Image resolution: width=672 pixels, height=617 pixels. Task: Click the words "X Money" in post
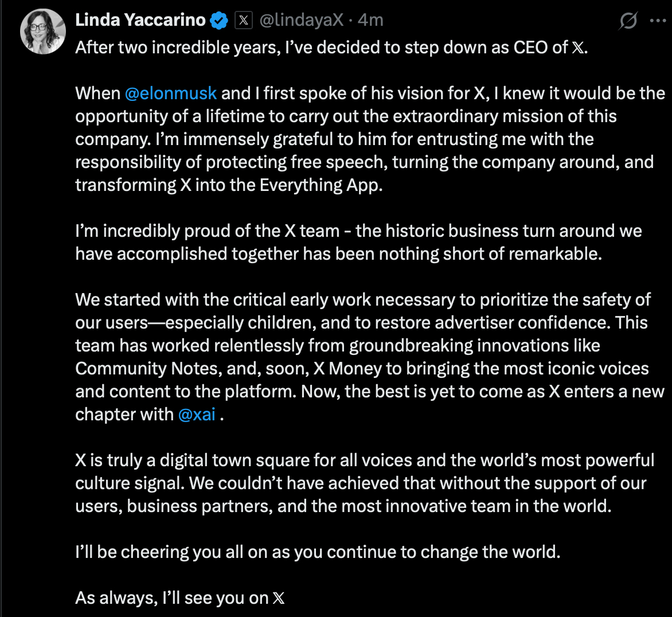(x=347, y=369)
